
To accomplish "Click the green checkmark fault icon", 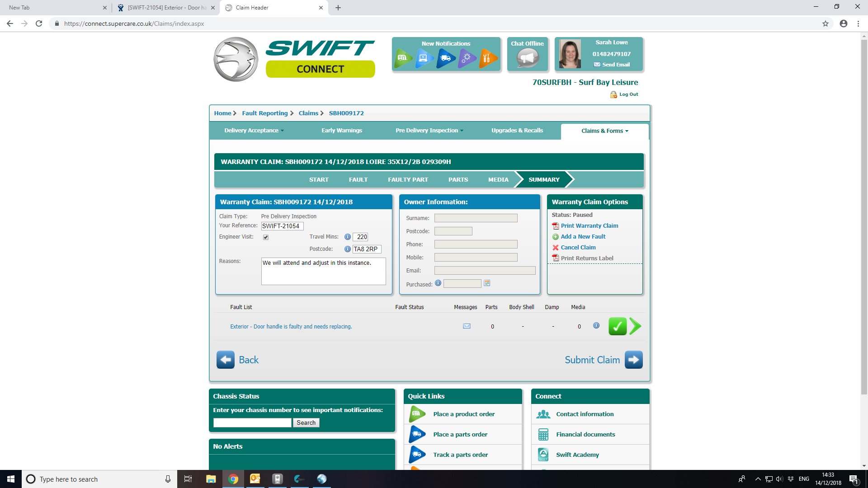I will [x=617, y=326].
